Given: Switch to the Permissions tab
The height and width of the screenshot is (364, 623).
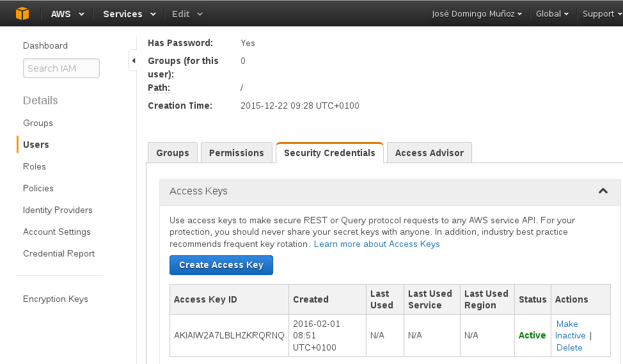Looking at the screenshot, I should coord(236,153).
